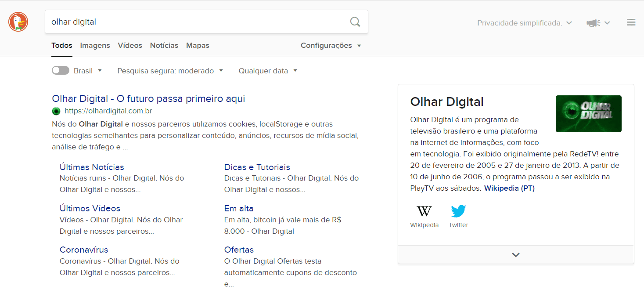Click the magnifying glass search icon
This screenshot has width=644, height=308.
click(x=355, y=22)
